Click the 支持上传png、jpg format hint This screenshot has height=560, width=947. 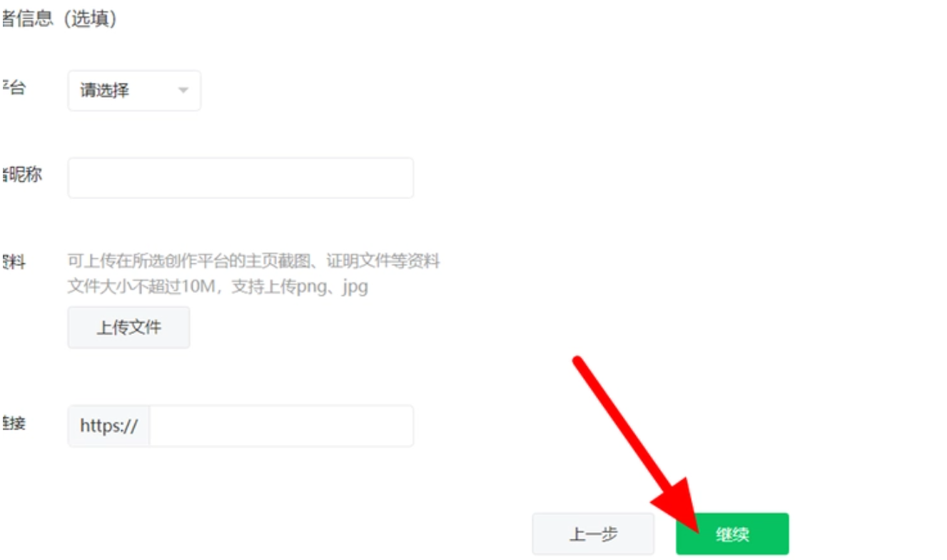pos(300,288)
